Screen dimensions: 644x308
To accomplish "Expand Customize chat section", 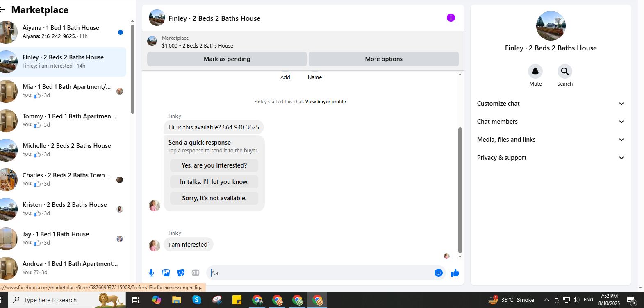I will click(551, 104).
